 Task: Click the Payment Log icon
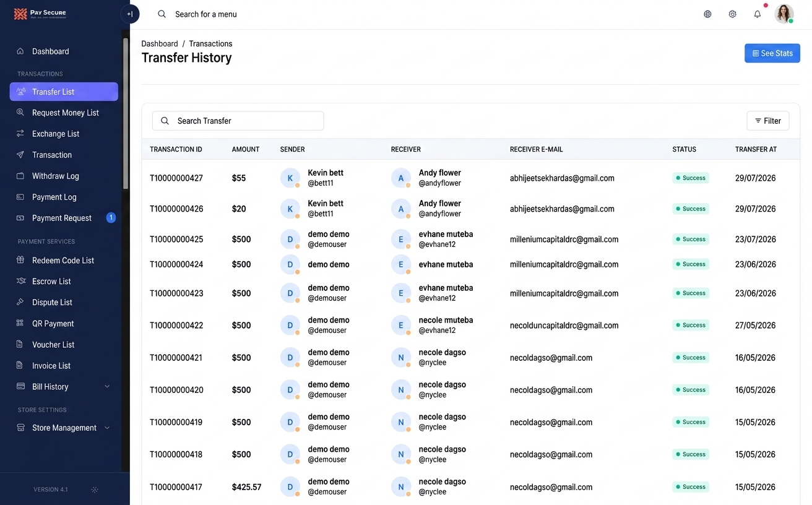coord(20,197)
